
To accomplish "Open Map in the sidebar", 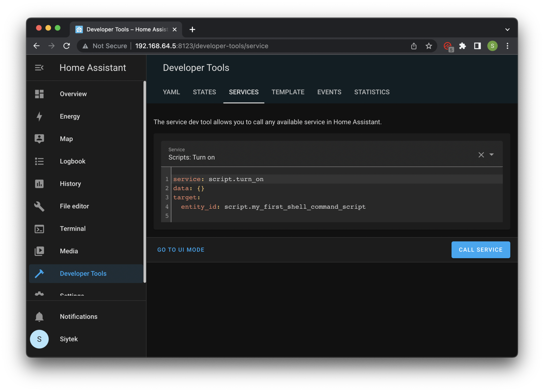I will (x=66, y=139).
